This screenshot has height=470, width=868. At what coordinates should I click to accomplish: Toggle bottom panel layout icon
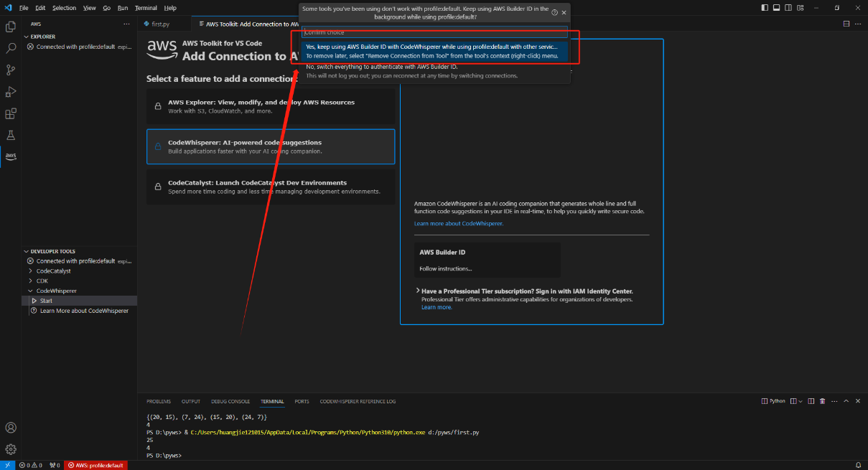(x=775, y=7)
